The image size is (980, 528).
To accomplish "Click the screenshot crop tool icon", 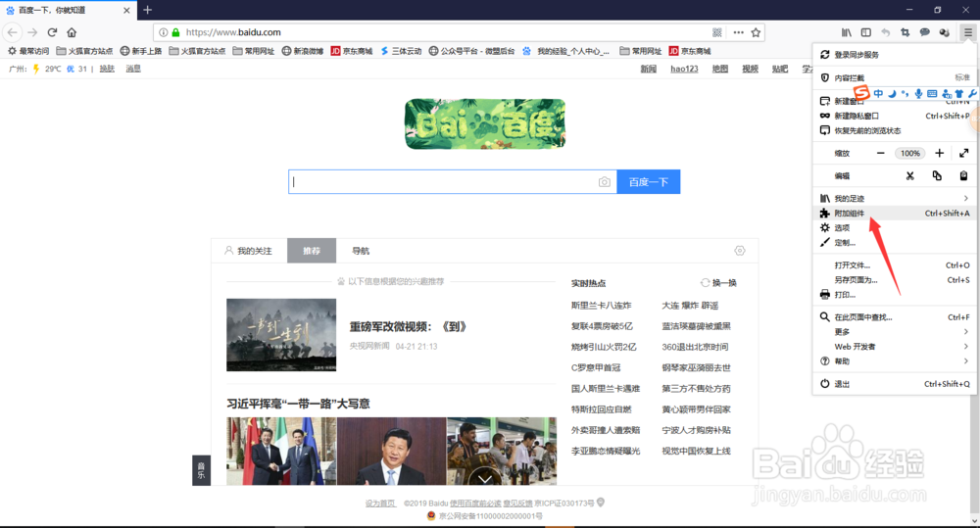I will tap(905, 32).
